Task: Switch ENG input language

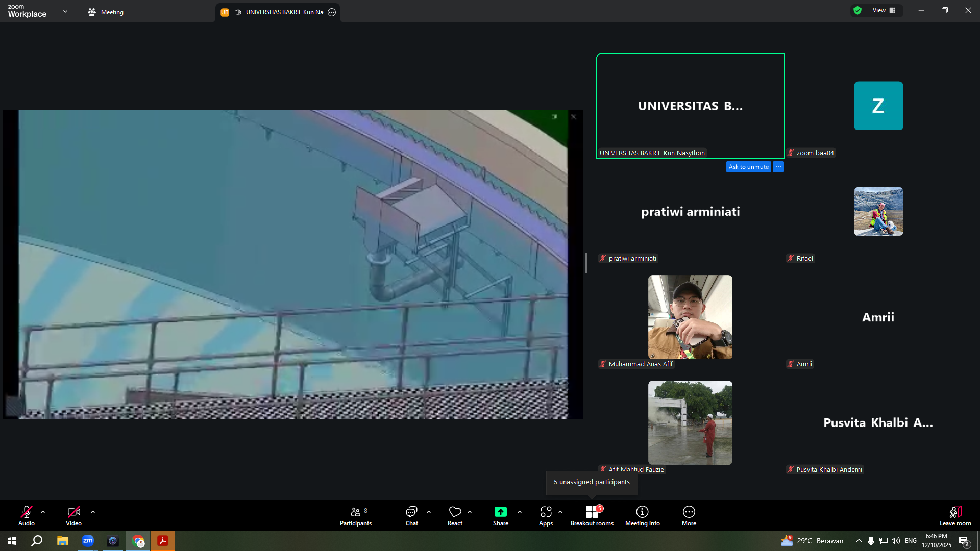Action: coord(911,541)
